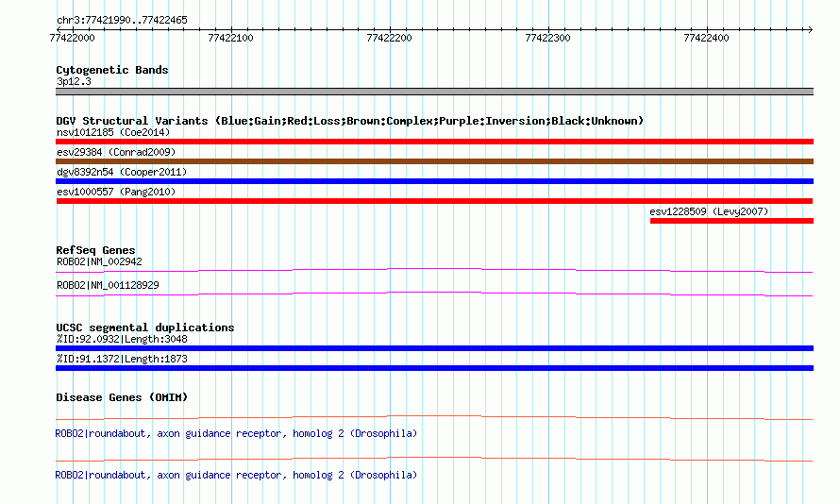Click the red nsv1012185 loss bar
The height and width of the screenshot is (504, 840).
click(434, 142)
